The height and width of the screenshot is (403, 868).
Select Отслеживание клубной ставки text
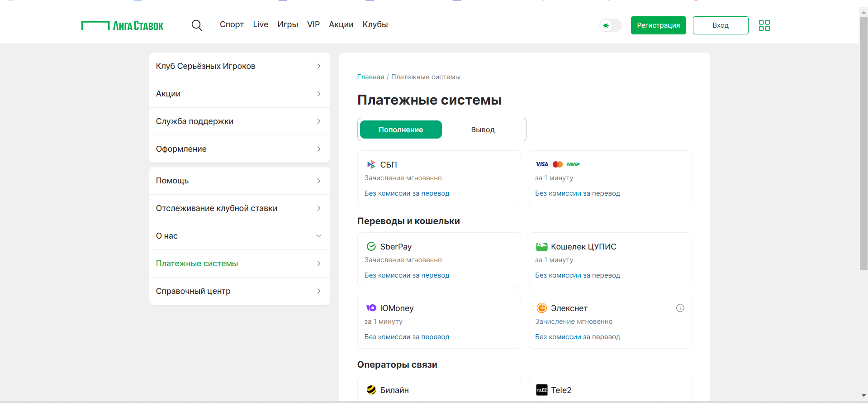(x=217, y=208)
